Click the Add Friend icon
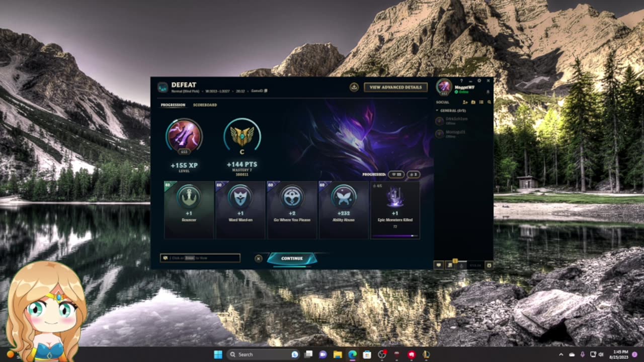The width and height of the screenshot is (644, 362). click(x=465, y=102)
